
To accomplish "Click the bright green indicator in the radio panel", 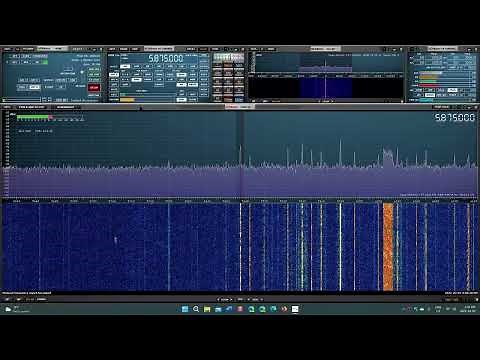I will pyautogui.click(x=44, y=62).
